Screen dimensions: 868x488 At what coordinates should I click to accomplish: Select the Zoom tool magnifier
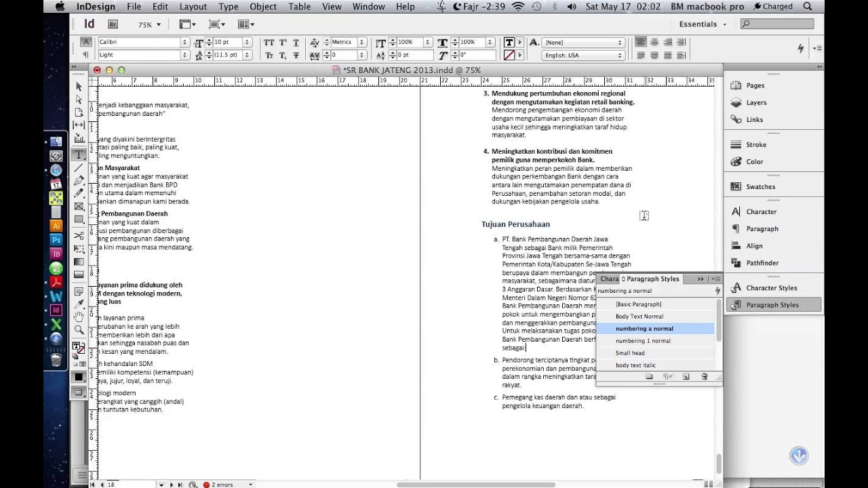point(79,330)
